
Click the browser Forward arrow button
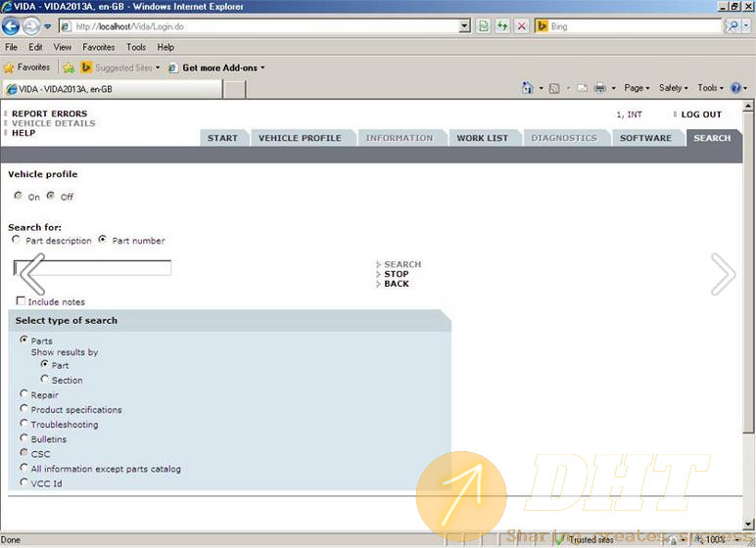[x=31, y=26]
